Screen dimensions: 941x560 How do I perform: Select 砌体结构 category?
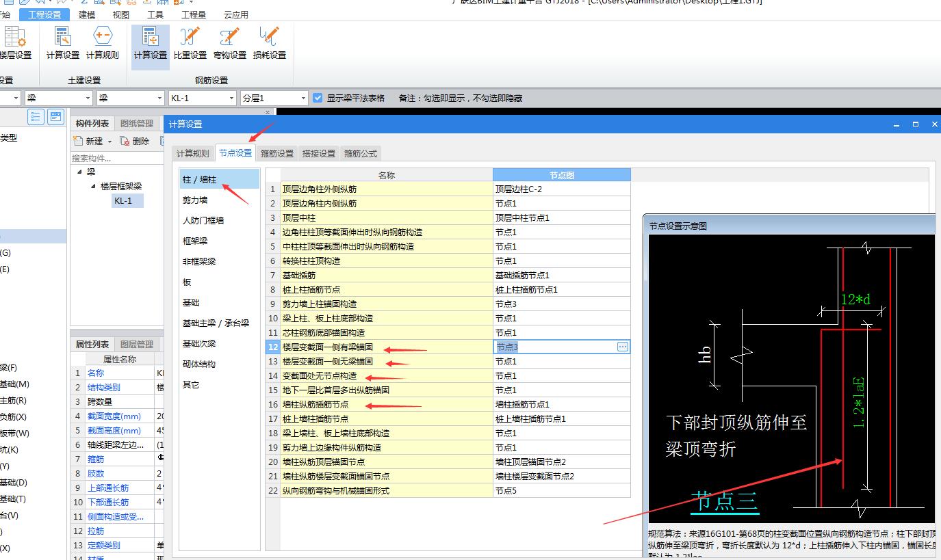(x=220, y=364)
